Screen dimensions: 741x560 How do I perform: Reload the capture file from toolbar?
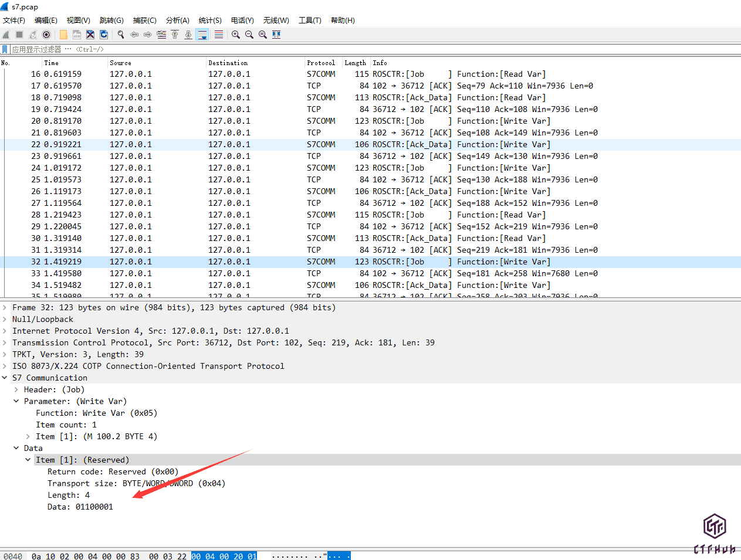pyautogui.click(x=104, y=35)
